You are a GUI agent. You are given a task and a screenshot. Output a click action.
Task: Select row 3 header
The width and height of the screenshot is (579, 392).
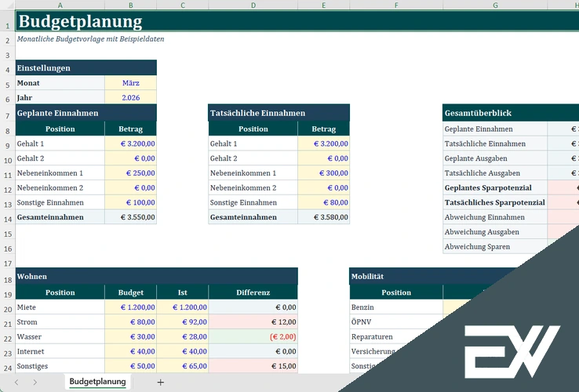pos(7,55)
